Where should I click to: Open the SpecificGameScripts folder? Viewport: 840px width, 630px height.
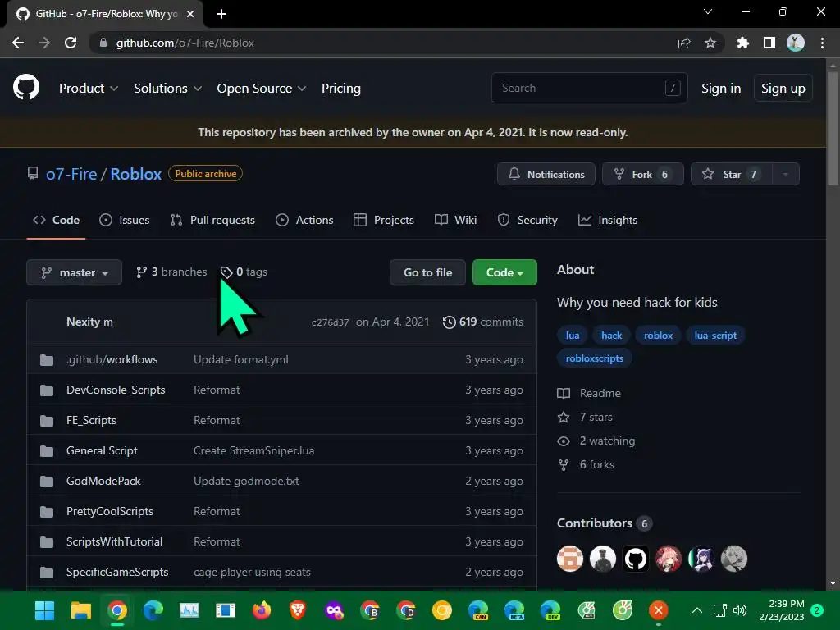(117, 572)
